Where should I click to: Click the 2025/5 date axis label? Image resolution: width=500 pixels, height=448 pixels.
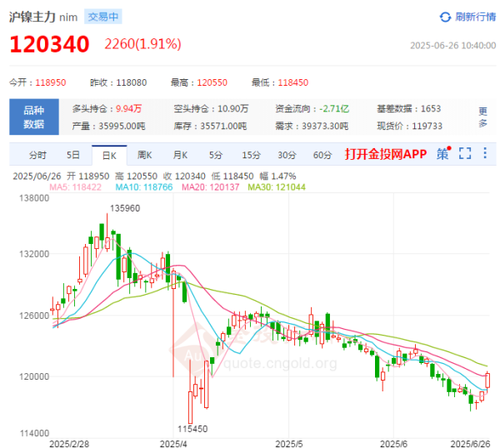click(289, 444)
